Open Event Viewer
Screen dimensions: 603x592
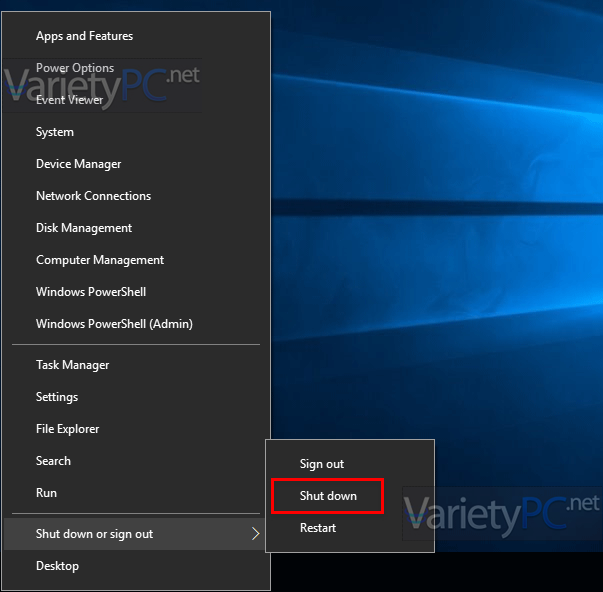point(136,100)
